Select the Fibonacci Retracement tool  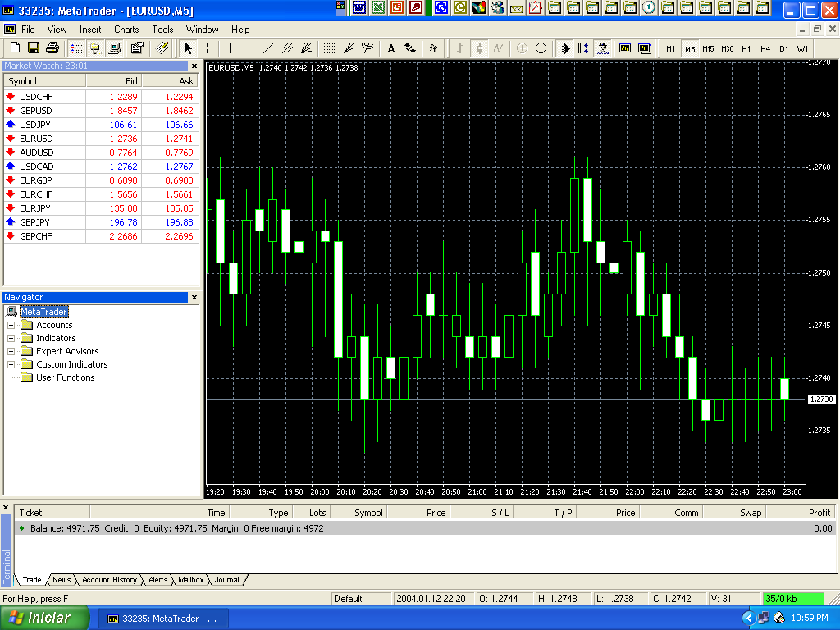coord(330,48)
